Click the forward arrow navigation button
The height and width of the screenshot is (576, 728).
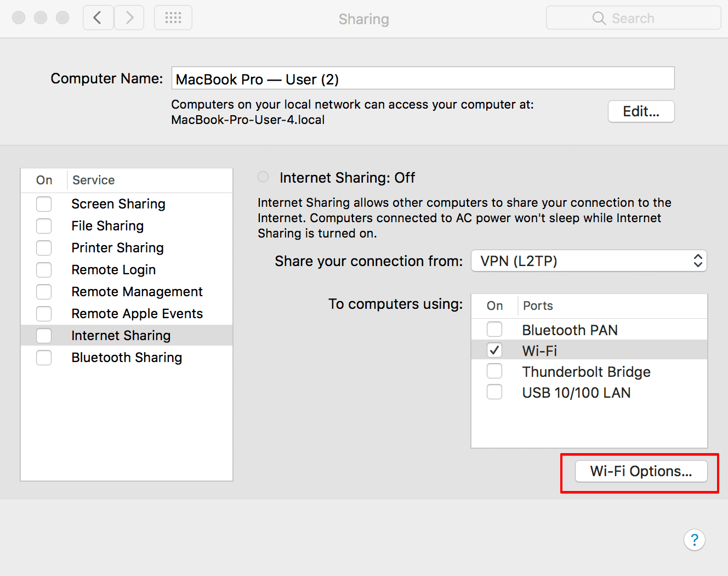[x=129, y=18]
